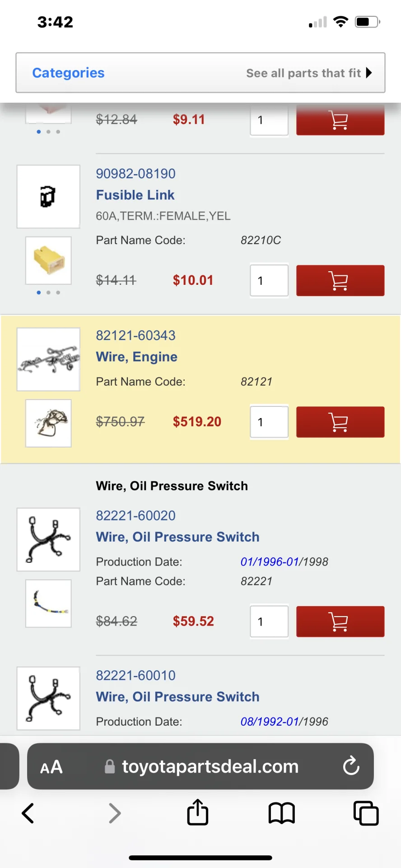Viewport: 401px width, 868px height.
Task: Tap the Safari share icon
Action: pyautogui.click(x=198, y=812)
